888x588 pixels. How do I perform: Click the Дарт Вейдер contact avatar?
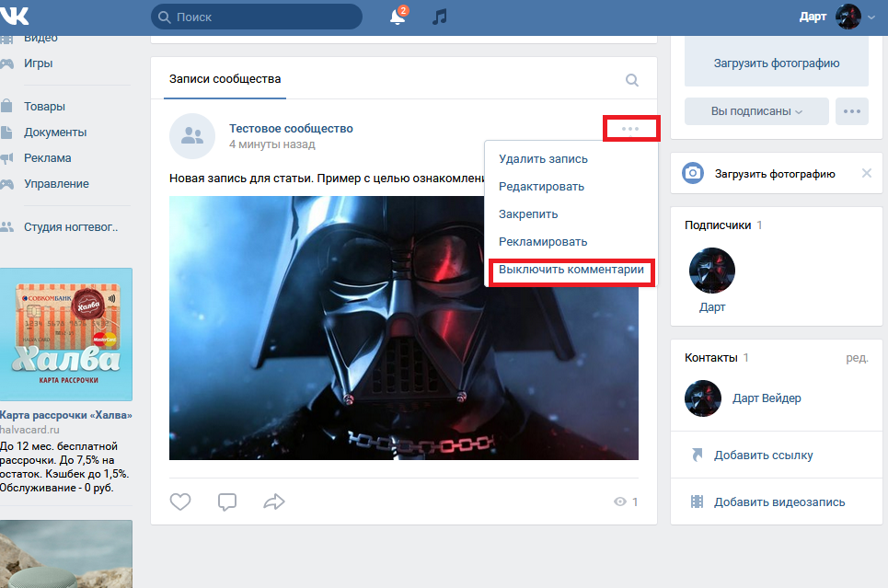703,398
